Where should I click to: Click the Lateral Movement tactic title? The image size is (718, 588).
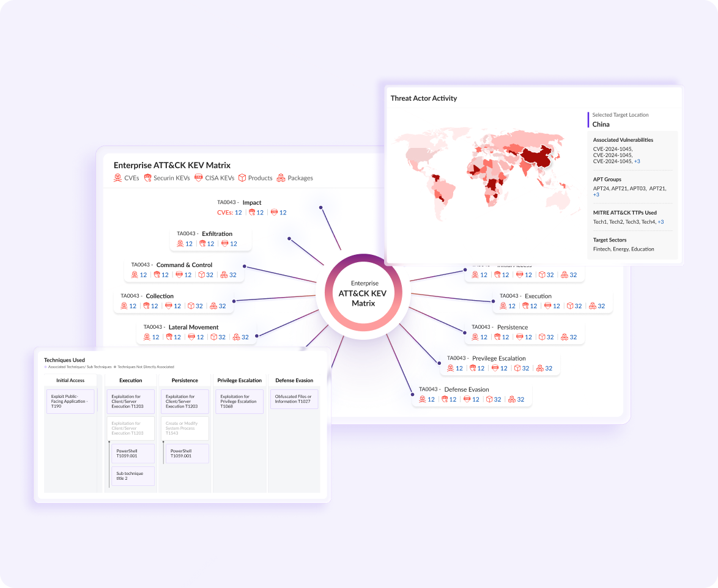193,327
